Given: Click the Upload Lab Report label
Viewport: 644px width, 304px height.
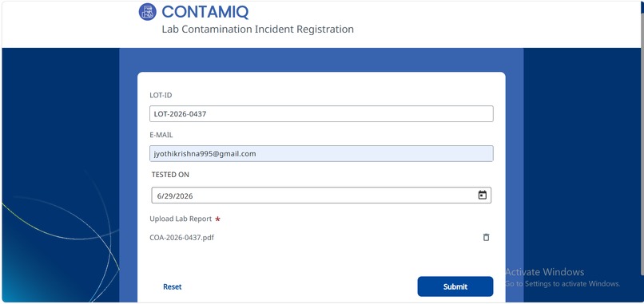Looking at the screenshot, I should point(181,219).
